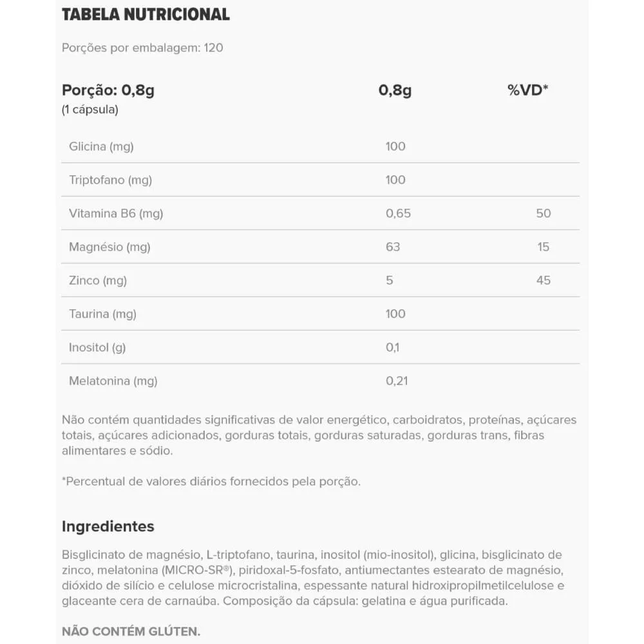Click the (1 cápsula) text
644x644 pixels.
coord(90,109)
